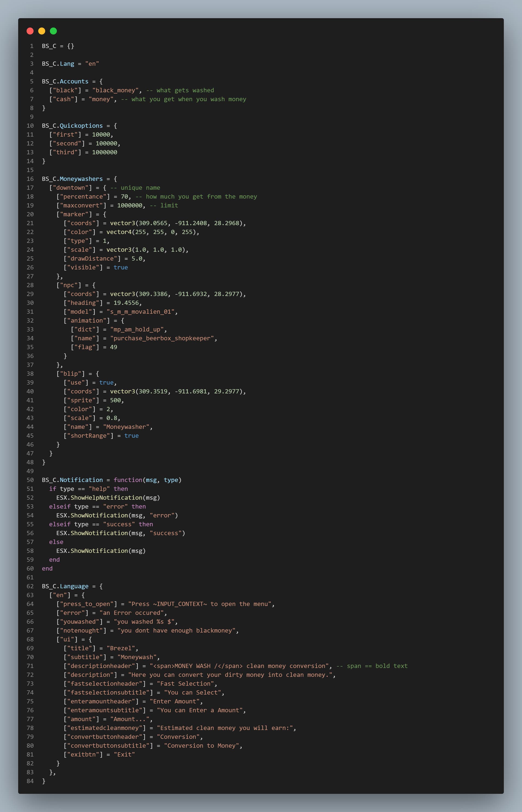522x812 pixels.
Task: Click the value 1000000 for "third"
Action: coord(104,152)
